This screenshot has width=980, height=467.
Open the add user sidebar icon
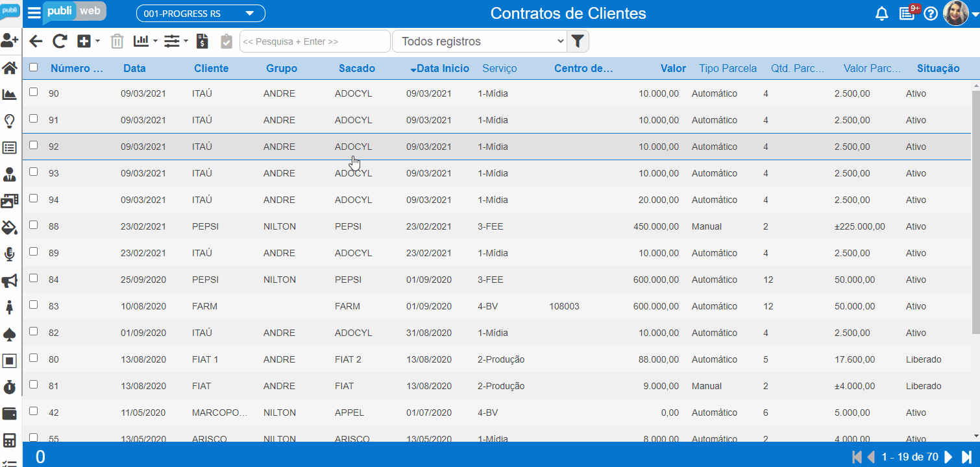(10, 41)
